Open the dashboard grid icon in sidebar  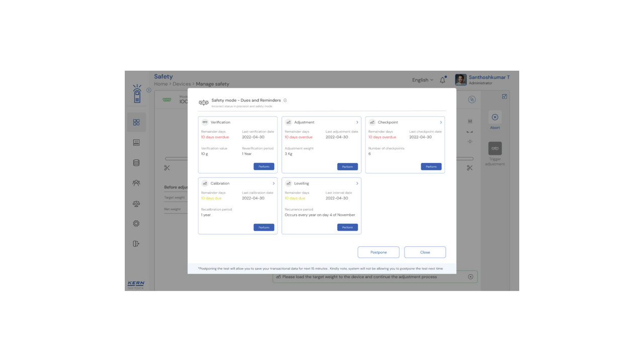[136, 122]
